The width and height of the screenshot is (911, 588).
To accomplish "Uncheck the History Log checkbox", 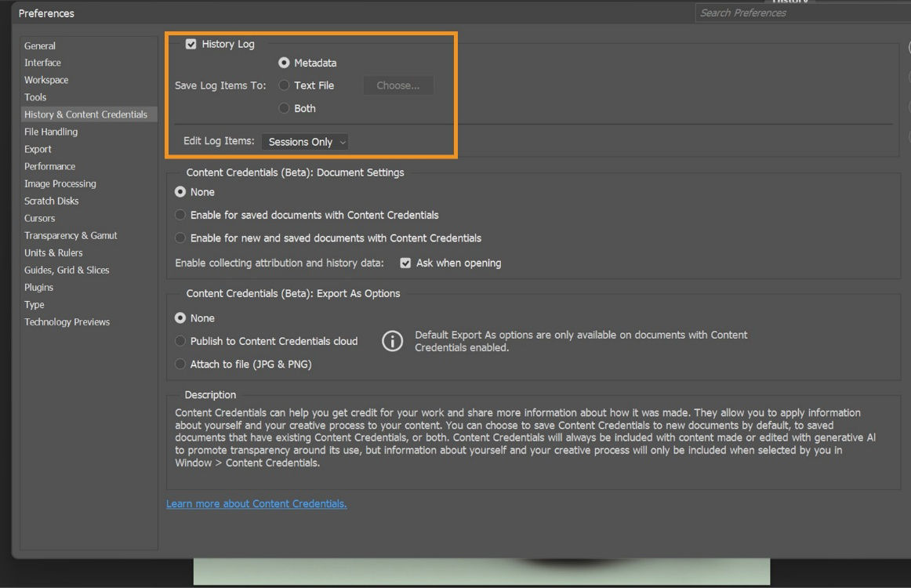I will tap(191, 44).
